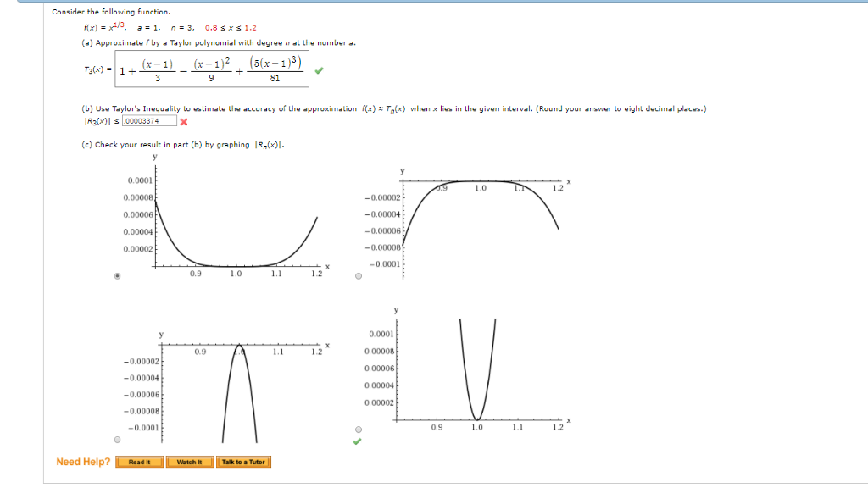The height and width of the screenshot is (488, 868).
Task: Click the Watch It help icon button
Action: click(x=188, y=463)
